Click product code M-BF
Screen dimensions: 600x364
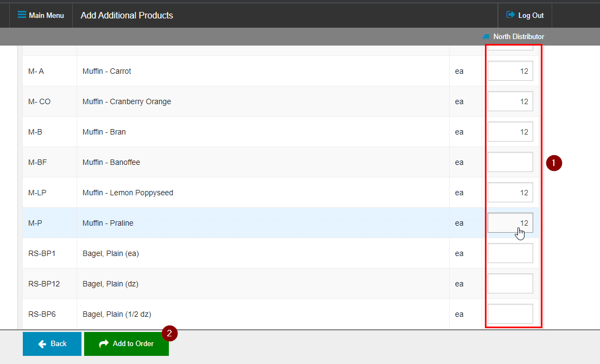pos(37,162)
